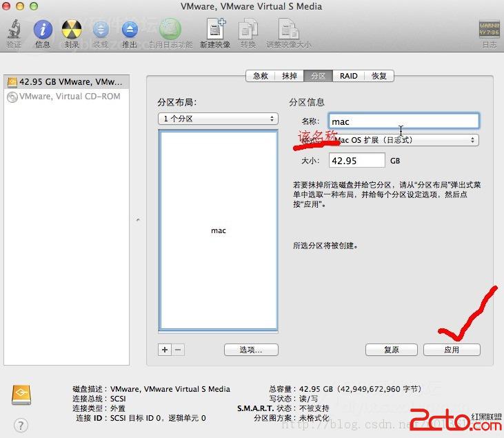Screen dimensions: 504x438
Task: Click the Resize Image toolbar icon
Action: [x=288, y=29]
